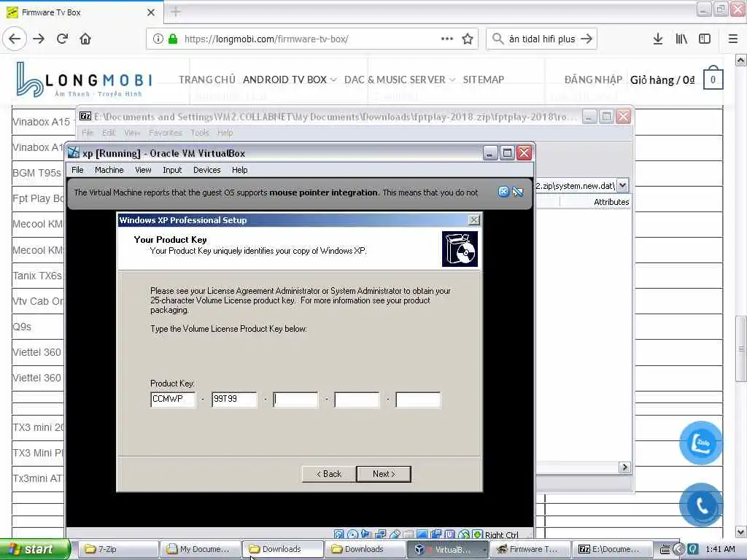Focus the third product key field
Screen dimensions: 747x560
click(295, 400)
